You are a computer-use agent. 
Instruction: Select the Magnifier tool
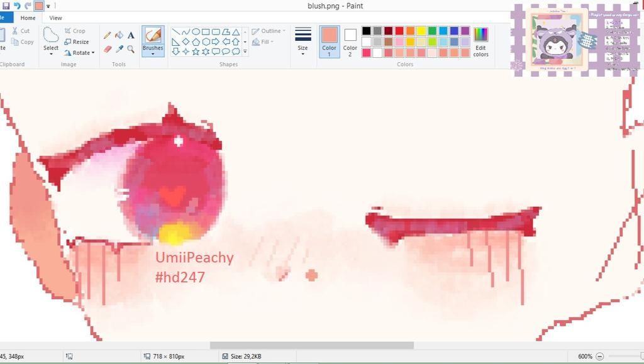click(x=131, y=49)
